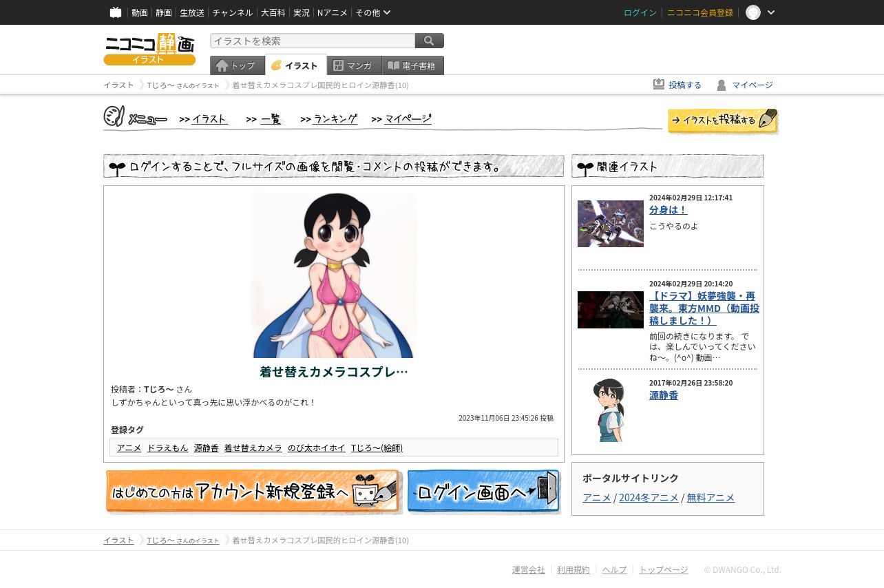Click the ヘルプ footer link

coord(615,570)
